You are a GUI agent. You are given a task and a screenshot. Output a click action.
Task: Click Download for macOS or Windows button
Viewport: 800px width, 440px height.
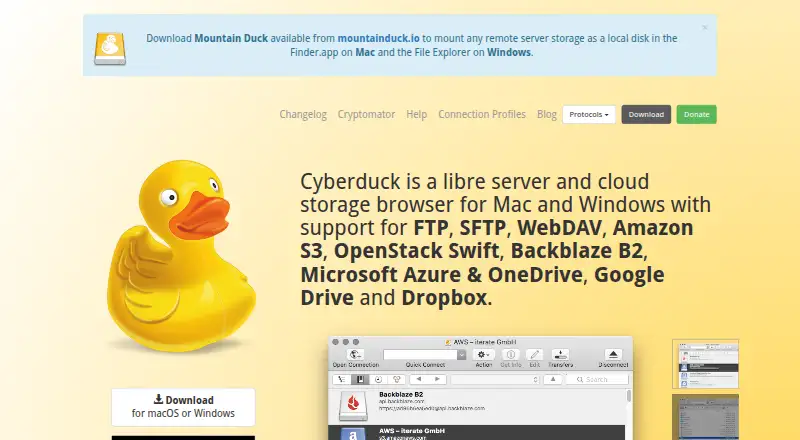[183, 407]
